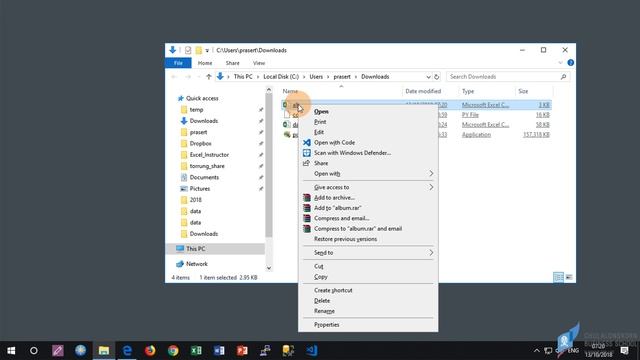Choose Print from context menu
This screenshot has height=360, width=640.
[x=320, y=122]
